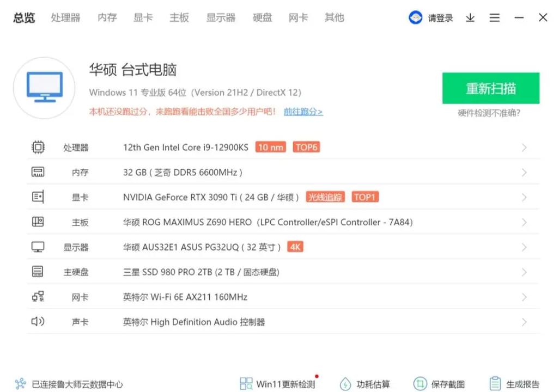This screenshot has height=392, width=559.
Task: Click the network card icon beside 网卡
Action: [x=38, y=297]
